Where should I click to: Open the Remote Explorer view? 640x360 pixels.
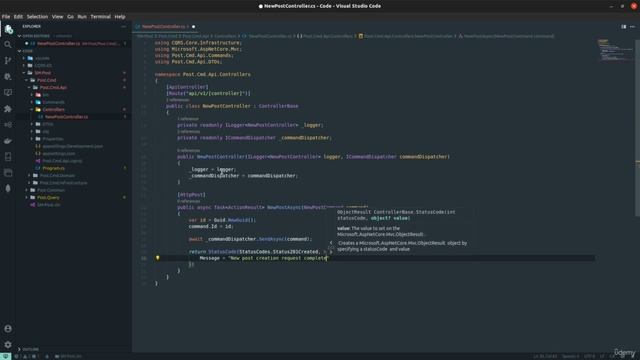click(8, 93)
